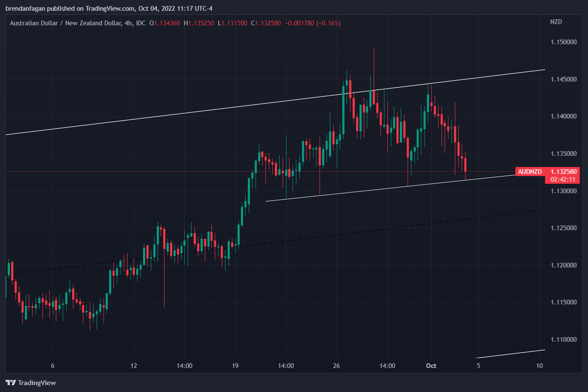This screenshot has width=588, height=392.
Task: Click the change value −0.001780 (−0.16%)
Action: click(x=313, y=23)
